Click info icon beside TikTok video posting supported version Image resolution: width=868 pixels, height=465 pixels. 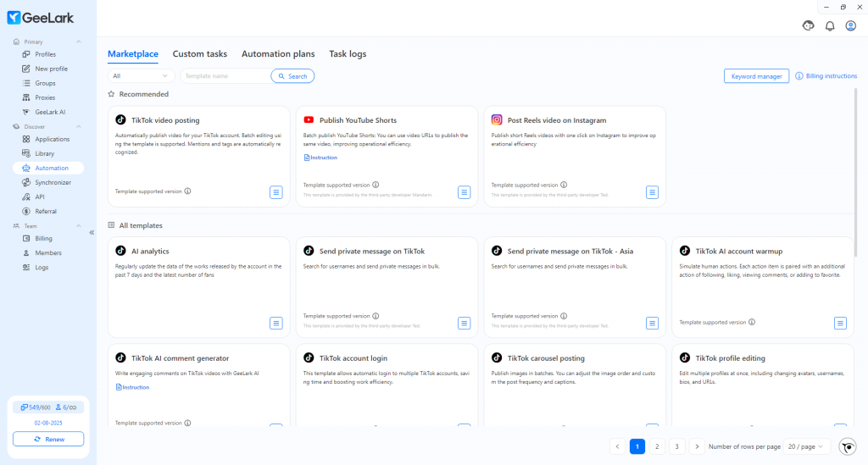(187, 191)
